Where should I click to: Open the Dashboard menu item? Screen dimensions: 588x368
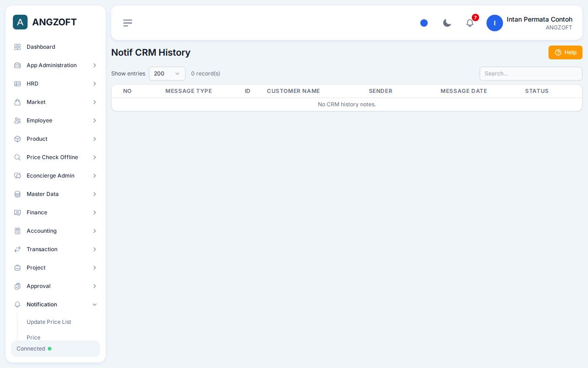56,47
